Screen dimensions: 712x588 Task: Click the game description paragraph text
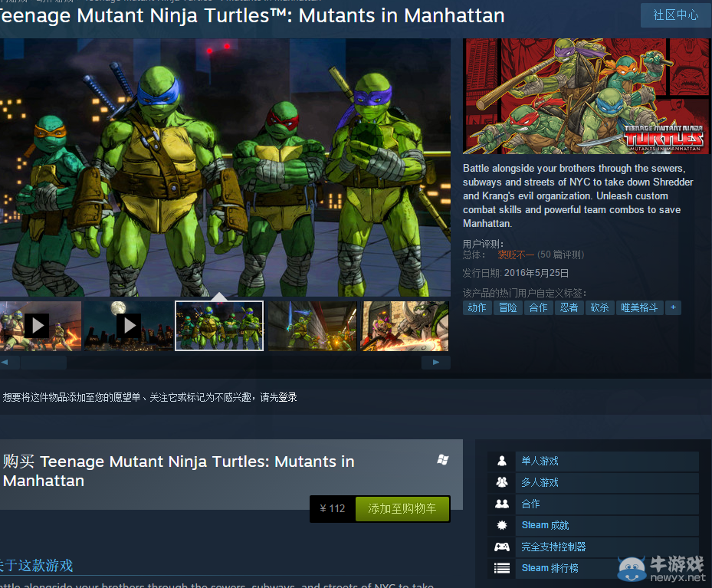(578, 195)
